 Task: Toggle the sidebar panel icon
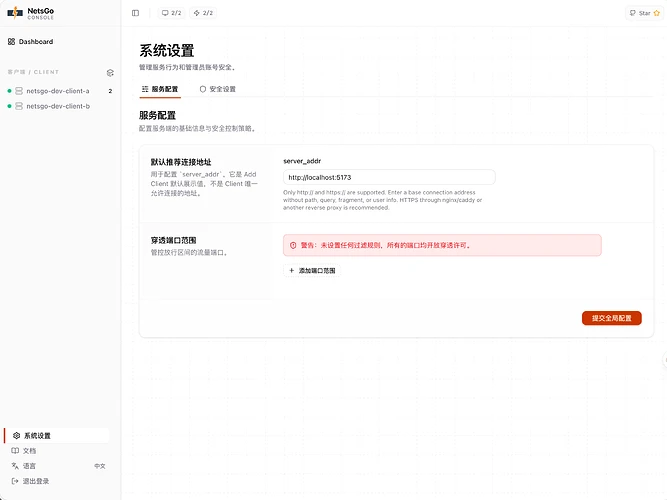tap(135, 13)
